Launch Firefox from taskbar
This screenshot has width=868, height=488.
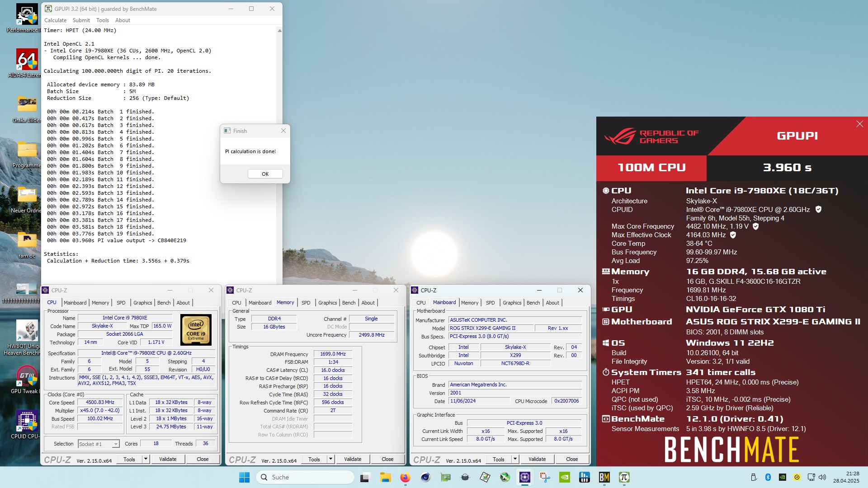pos(405,477)
